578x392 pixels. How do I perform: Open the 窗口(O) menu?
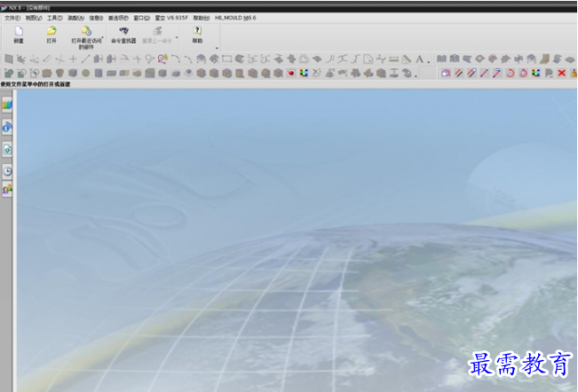click(141, 18)
